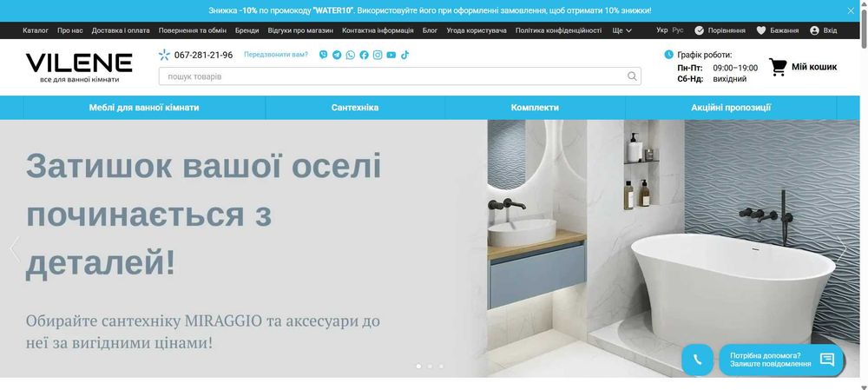Open Про нас page

[x=70, y=30]
